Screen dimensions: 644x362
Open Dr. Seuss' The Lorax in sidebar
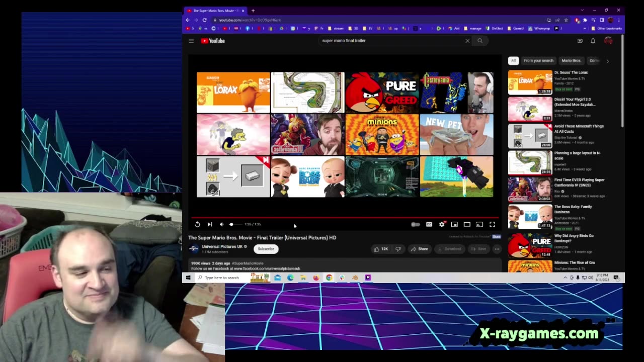click(530, 82)
